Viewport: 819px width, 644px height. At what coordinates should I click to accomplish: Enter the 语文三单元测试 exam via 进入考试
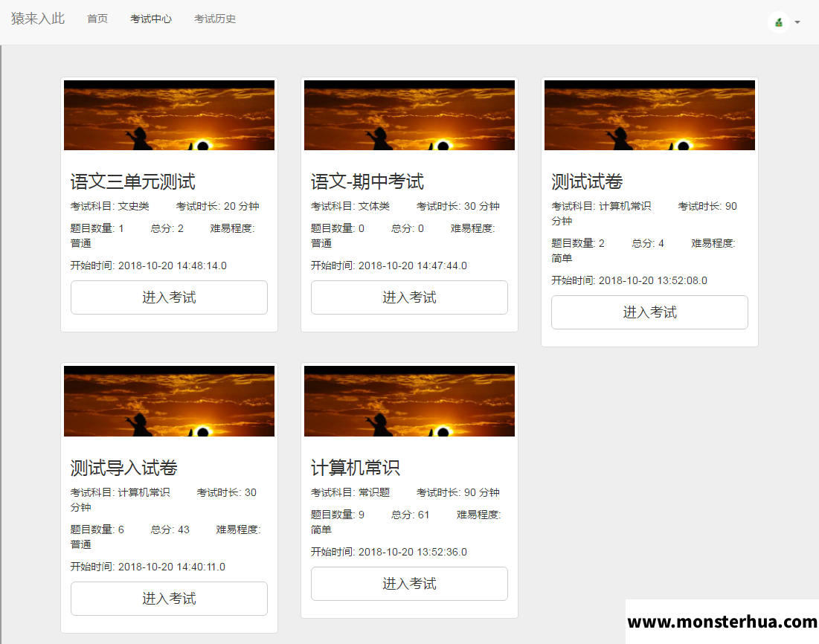coord(170,297)
